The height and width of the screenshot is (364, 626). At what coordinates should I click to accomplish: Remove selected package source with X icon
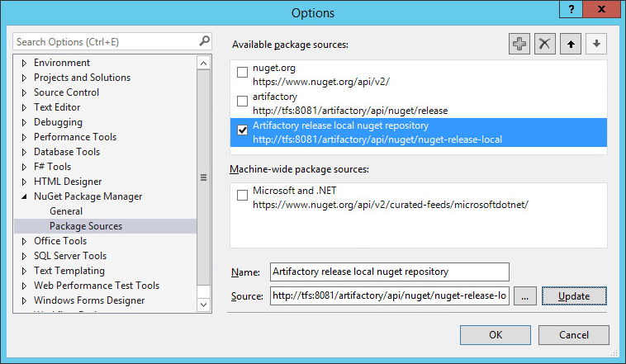click(x=544, y=44)
